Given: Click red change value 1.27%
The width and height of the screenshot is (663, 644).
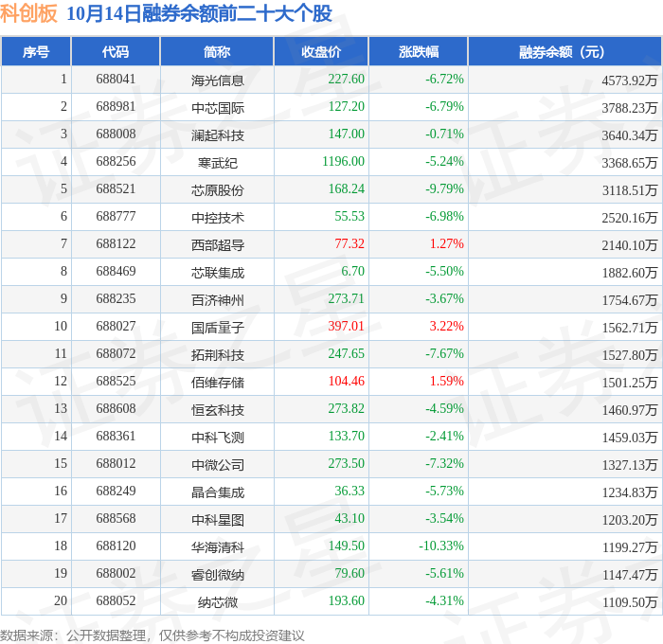Looking at the screenshot, I should coord(446,244).
